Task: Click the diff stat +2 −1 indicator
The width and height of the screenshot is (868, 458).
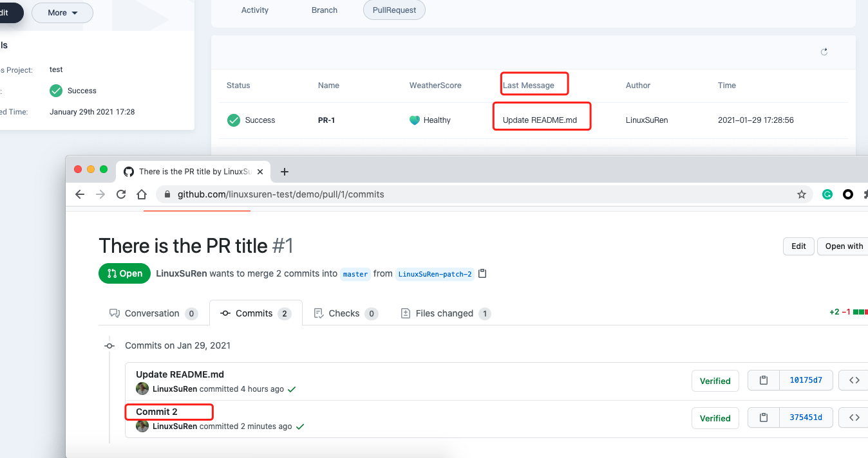Action: tap(848, 312)
